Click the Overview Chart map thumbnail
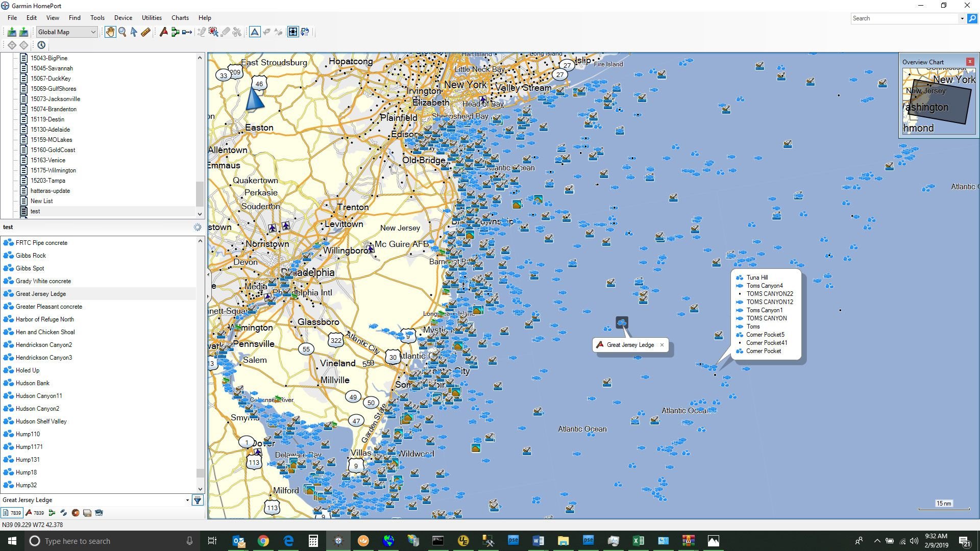The height and width of the screenshot is (551, 980). coord(939,102)
